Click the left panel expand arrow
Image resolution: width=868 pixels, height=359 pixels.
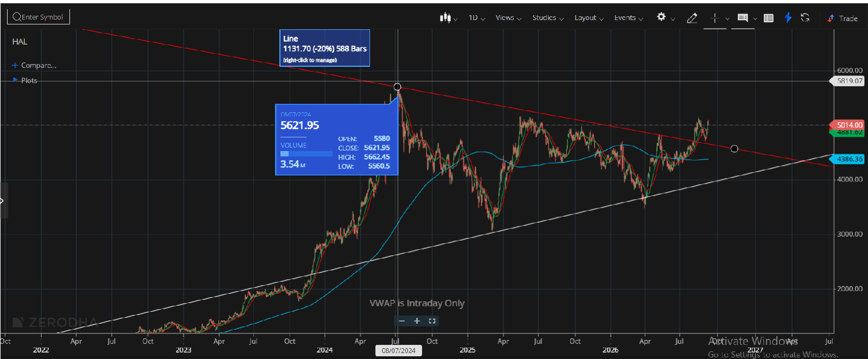(x=3, y=200)
